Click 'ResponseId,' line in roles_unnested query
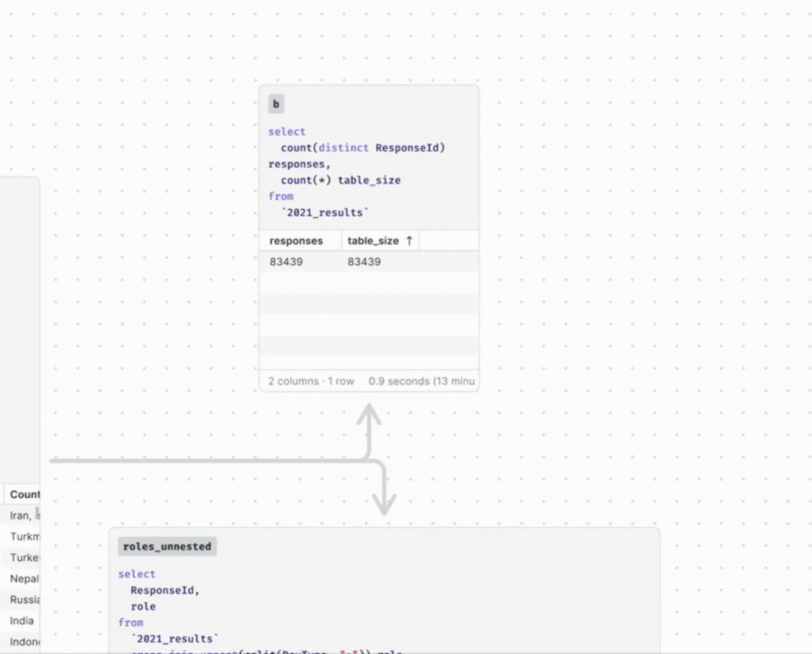This screenshot has width=812, height=654. [165, 590]
